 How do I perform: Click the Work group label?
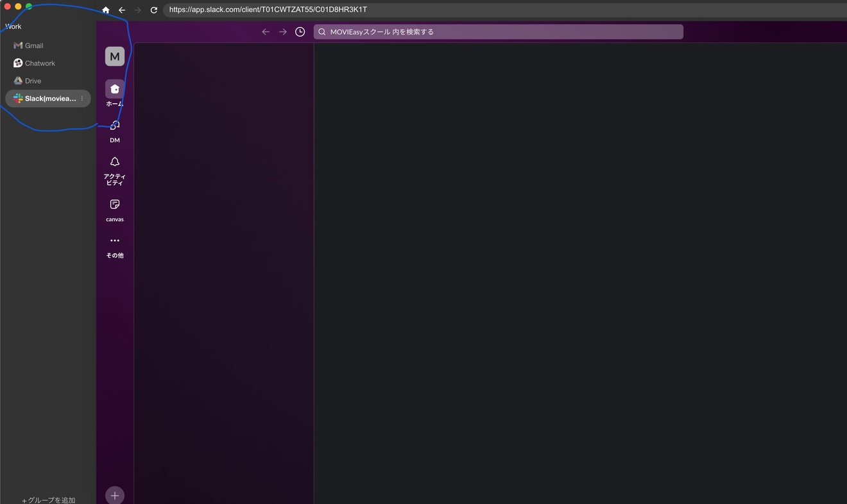13,26
